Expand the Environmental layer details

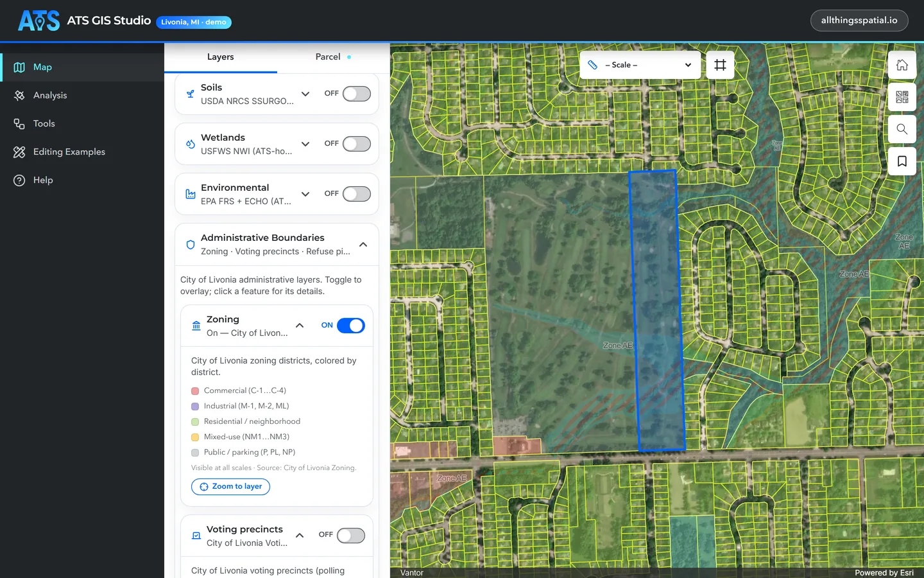pos(305,194)
